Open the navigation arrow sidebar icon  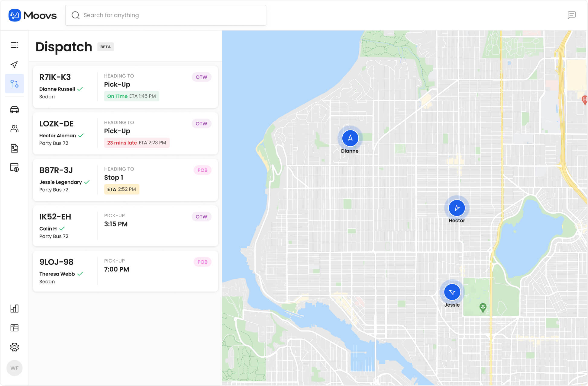14,65
